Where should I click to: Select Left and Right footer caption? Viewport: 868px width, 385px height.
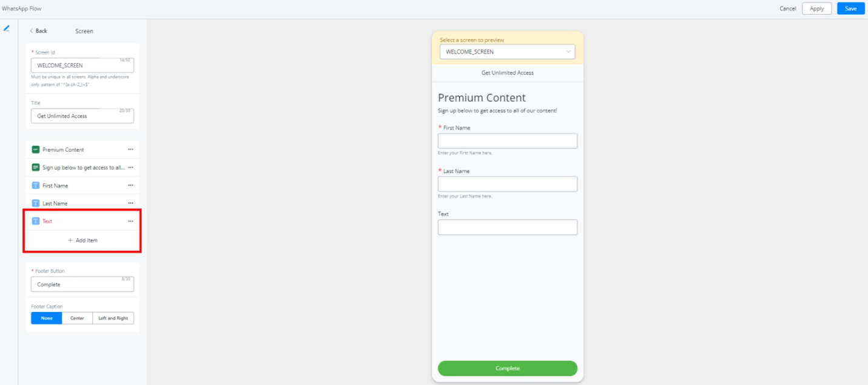pos(113,318)
